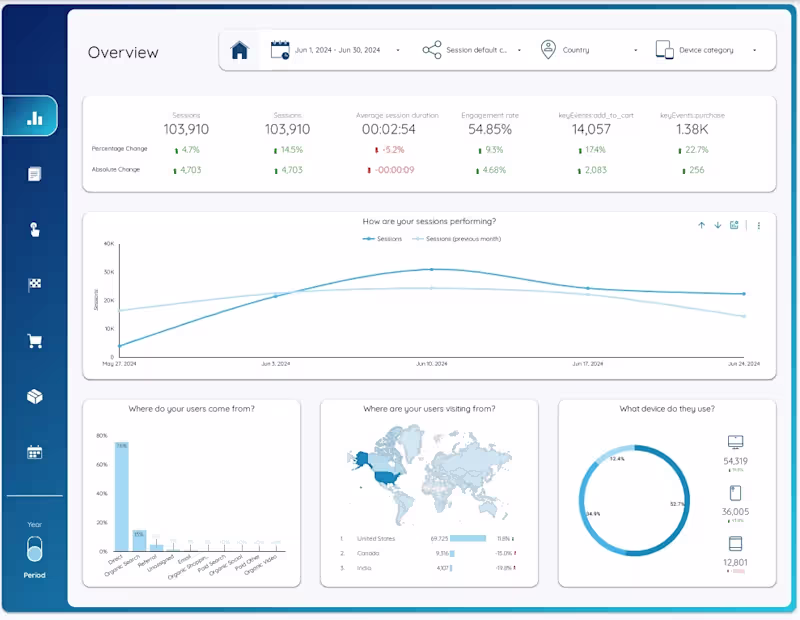Expand the Session default channel dropdown
This screenshot has width=800, height=620.
point(484,50)
